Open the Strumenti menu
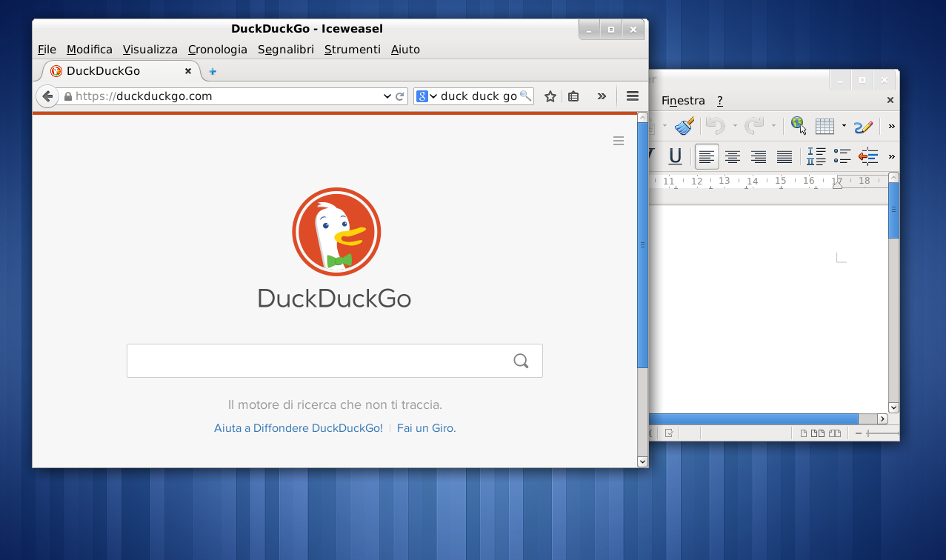 coord(353,50)
